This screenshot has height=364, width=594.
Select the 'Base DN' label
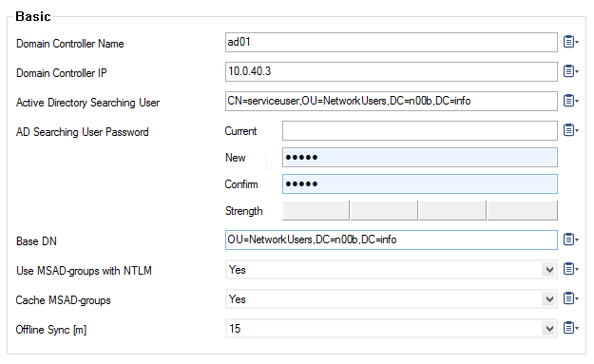point(36,241)
